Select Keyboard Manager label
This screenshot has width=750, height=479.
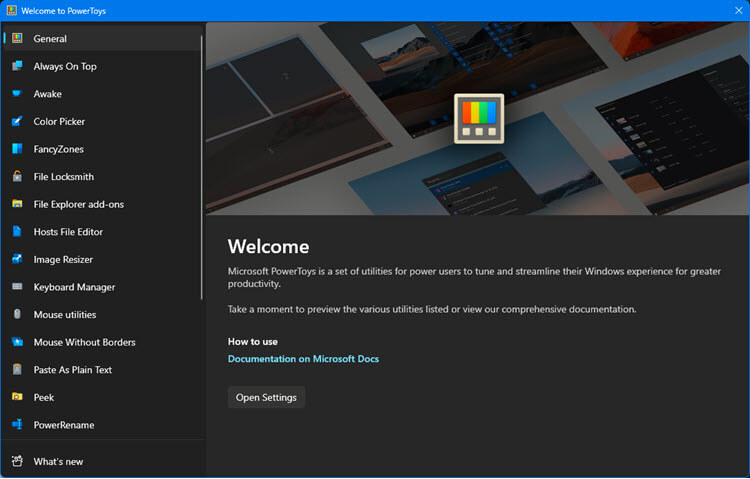74,287
